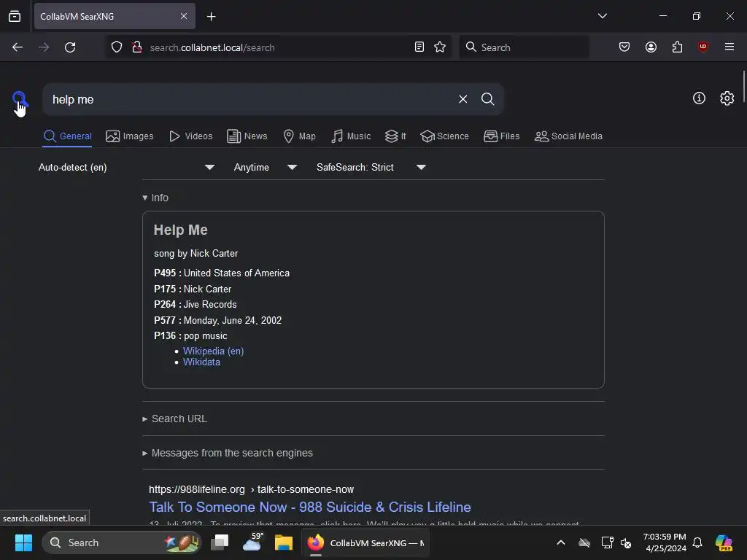Open Talk To Someone Now result link

(309, 507)
